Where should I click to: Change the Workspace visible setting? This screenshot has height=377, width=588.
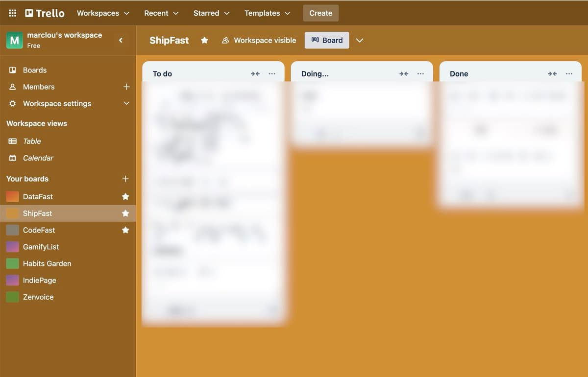(x=259, y=40)
